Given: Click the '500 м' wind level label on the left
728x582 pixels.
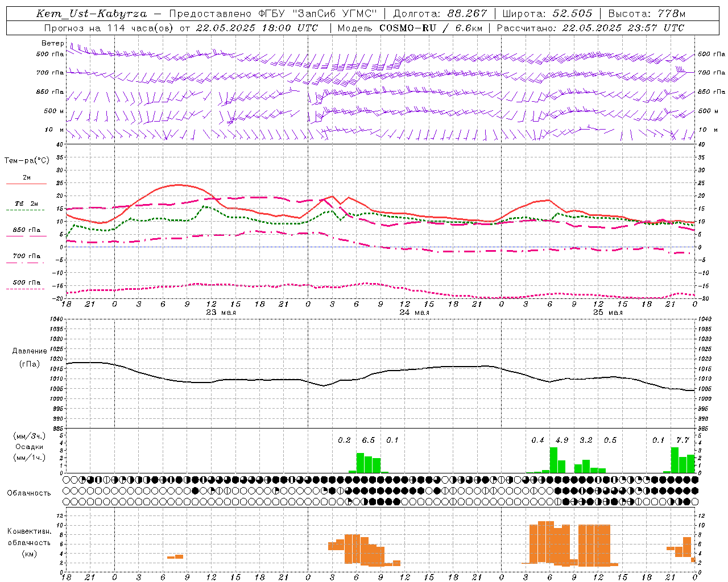Looking at the screenshot, I should click(54, 111).
